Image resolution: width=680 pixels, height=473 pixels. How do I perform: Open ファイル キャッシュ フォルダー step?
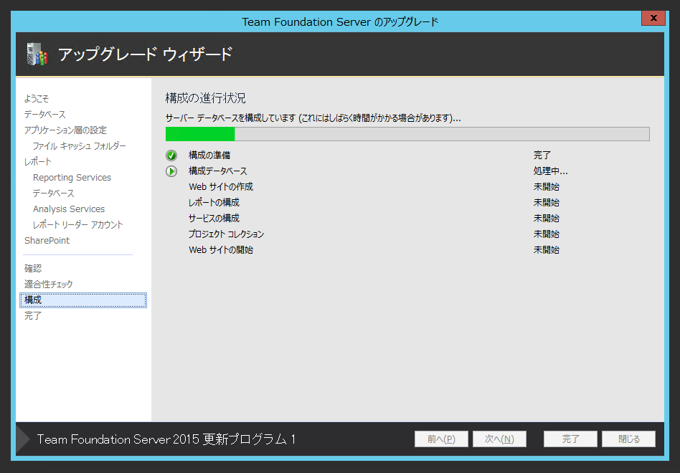tap(79, 146)
